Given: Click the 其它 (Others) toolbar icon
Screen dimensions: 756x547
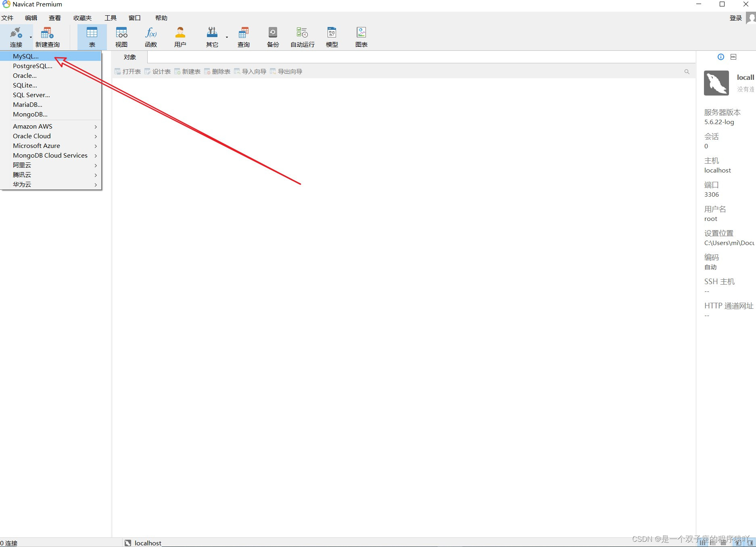Looking at the screenshot, I should 212,37.
